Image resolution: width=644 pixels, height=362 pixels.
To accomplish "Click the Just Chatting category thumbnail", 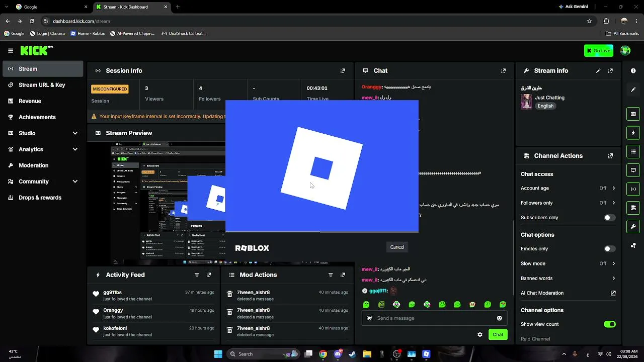I will [526, 102].
